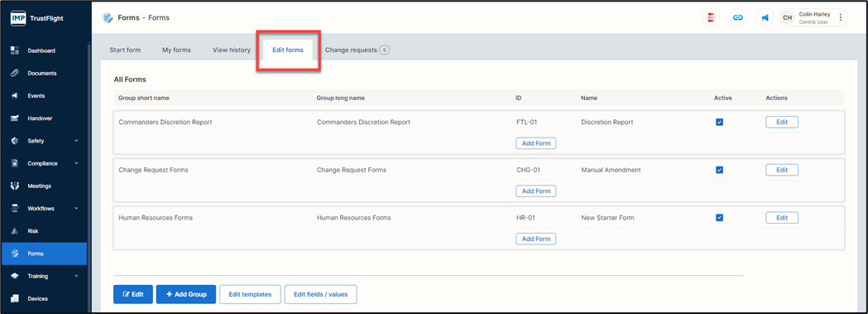
Task: Switch to the Change requests tab
Action: click(357, 50)
